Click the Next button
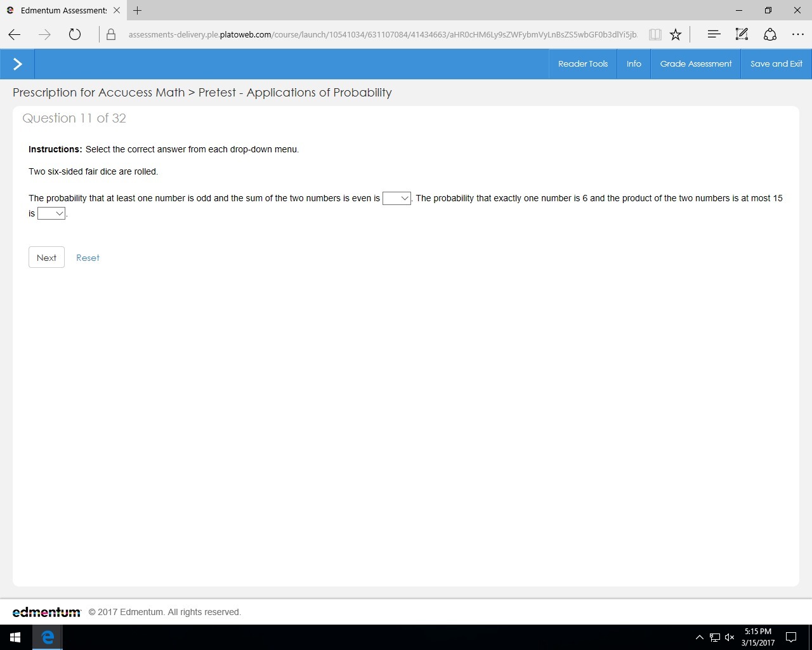 tap(46, 258)
